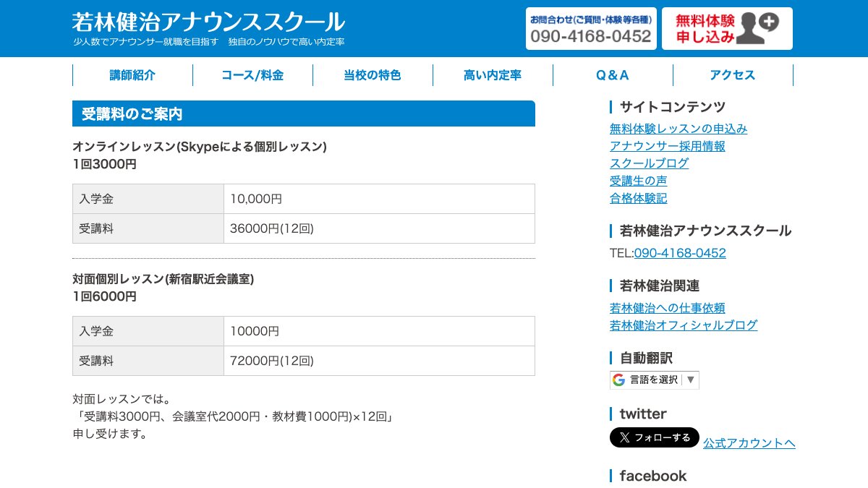
Task: Click the 1回6000円 text
Action: click(104, 296)
